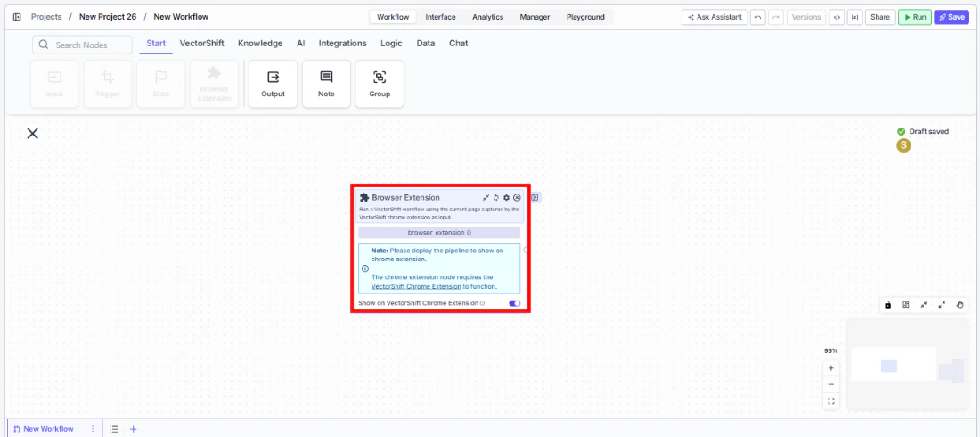This screenshot has height=437, width=980.
Task: Open the variables {x} icon
Action: 853,17
